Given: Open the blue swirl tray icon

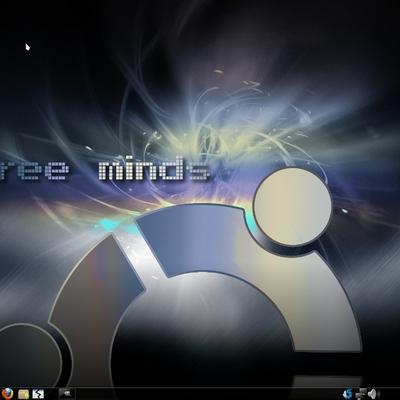Looking at the screenshot, I should pyautogui.click(x=347, y=394).
